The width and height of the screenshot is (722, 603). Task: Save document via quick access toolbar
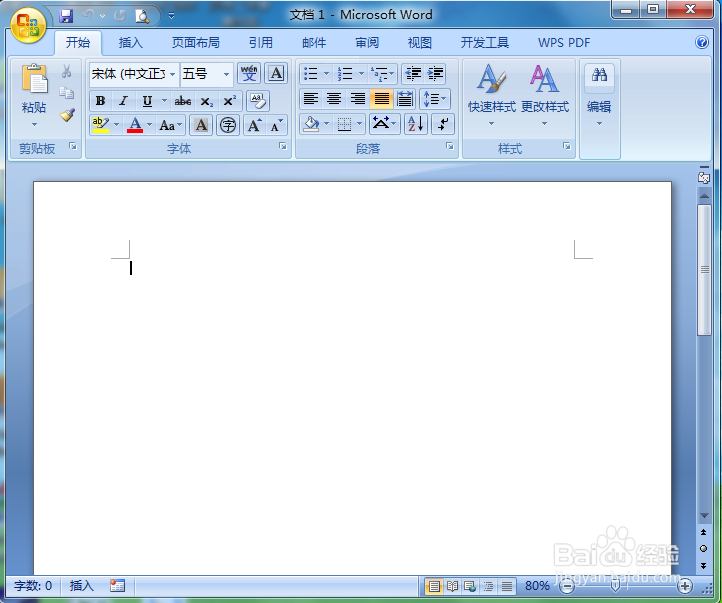pos(66,16)
